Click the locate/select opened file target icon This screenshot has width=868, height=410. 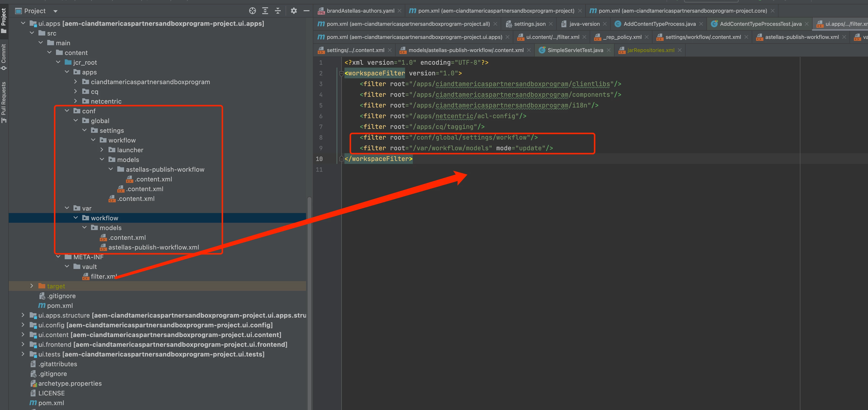(252, 11)
